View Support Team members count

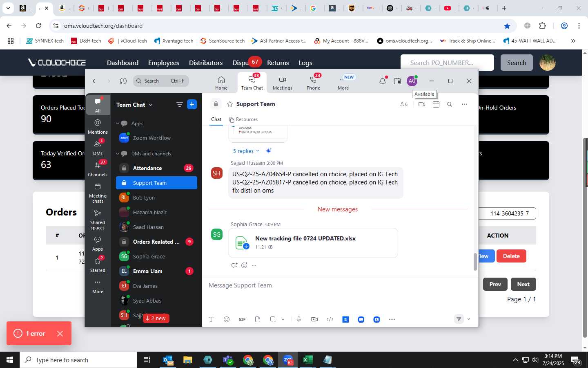coord(404,104)
